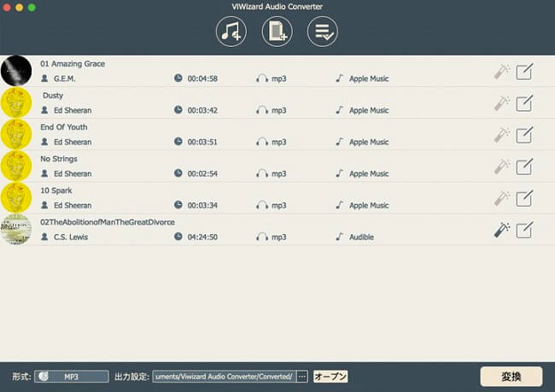Click the output path field
The height and width of the screenshot is (392, 555).
pyautogui.click(x=225, y=377)
